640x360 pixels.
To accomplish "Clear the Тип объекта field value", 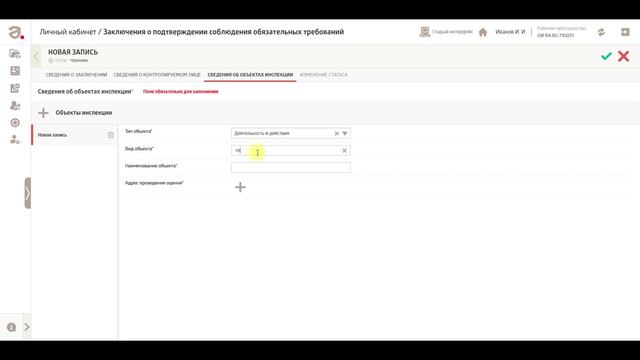I will coord(336,133).
